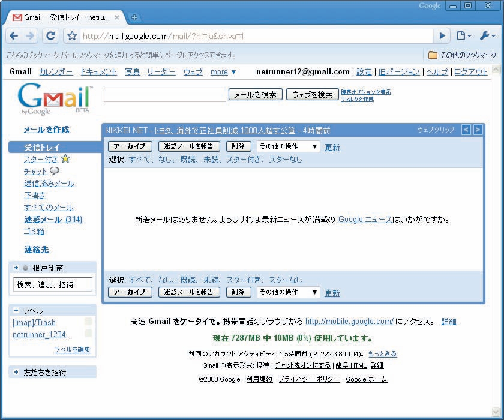Open ウェブ from the top bar
This screenshot has height=420, width=504.
coord(193,72)
